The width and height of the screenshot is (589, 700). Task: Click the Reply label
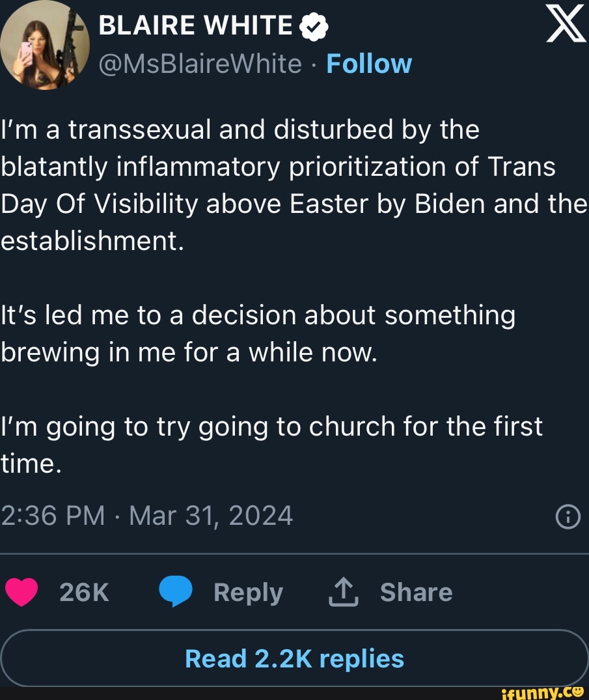coord(248,593)
